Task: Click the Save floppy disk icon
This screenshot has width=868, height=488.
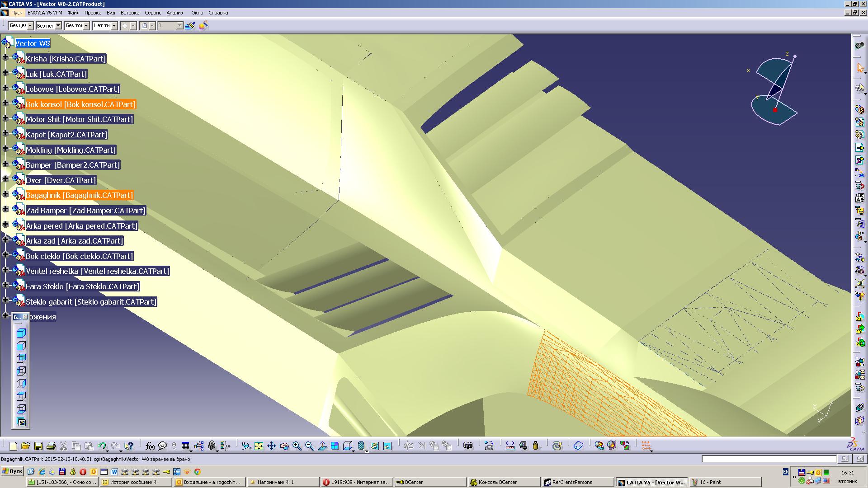Action: (x=38, y=446)
